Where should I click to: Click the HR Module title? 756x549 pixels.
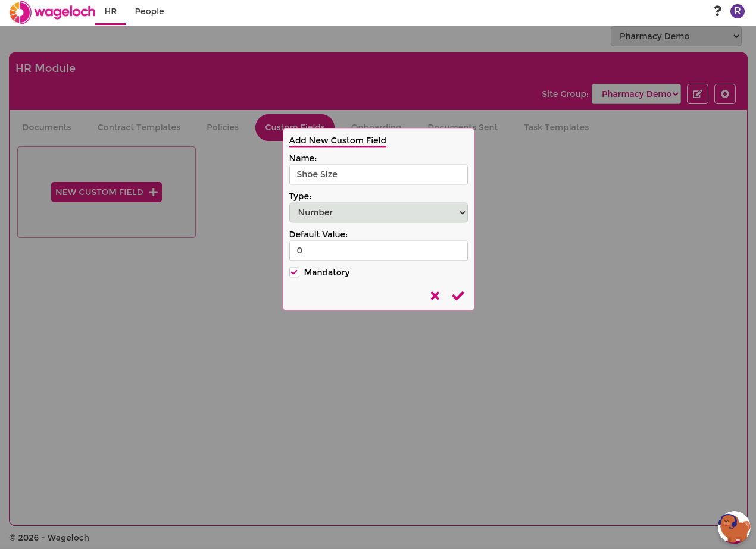coord(46,68)
